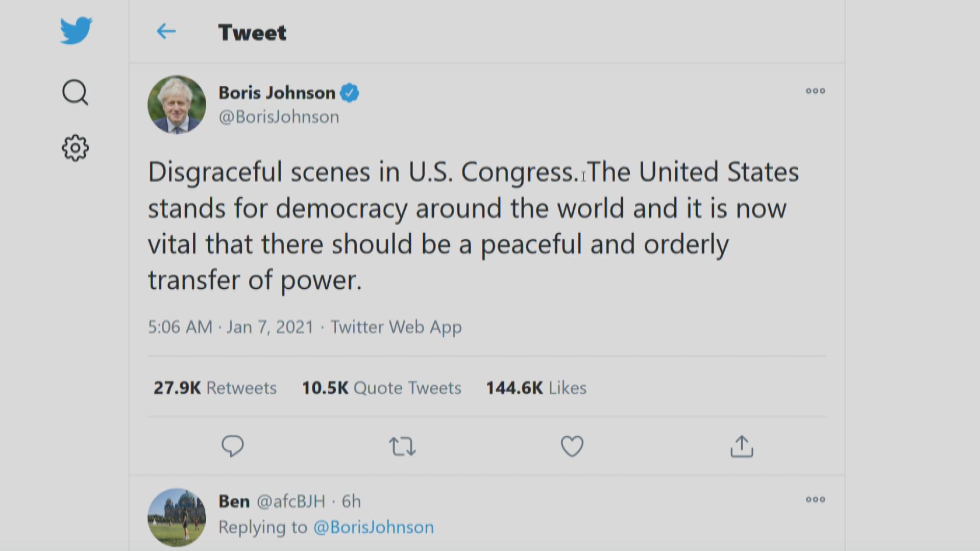View the 10.5K Quote Tweets
Viewport: 980px width, 551px height.
coord(381,388)
